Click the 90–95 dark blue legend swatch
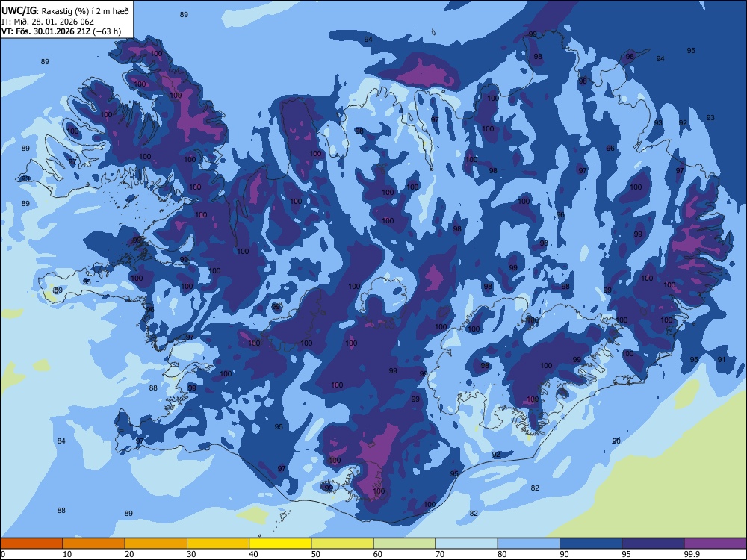This screenshot has height=560, width=747. 591,544
